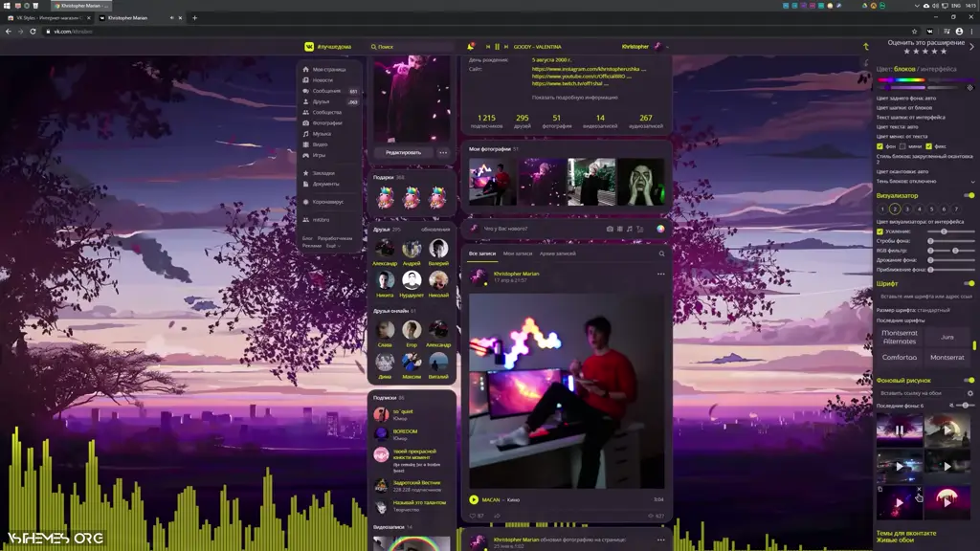Uncheck the Усиление checkbox
The height and width of the screenshot is (551, 980).
880,231
